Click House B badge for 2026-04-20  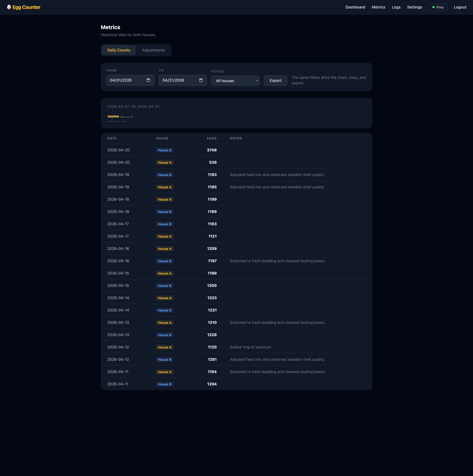point(165,150)
